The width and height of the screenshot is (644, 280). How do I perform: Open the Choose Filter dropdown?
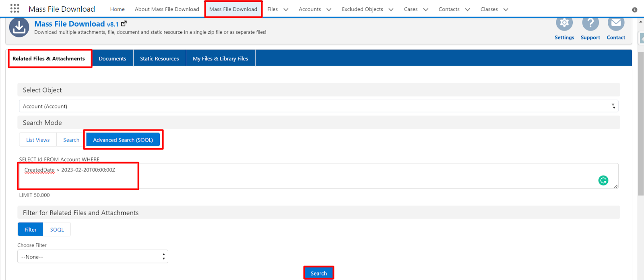[93, 257]
